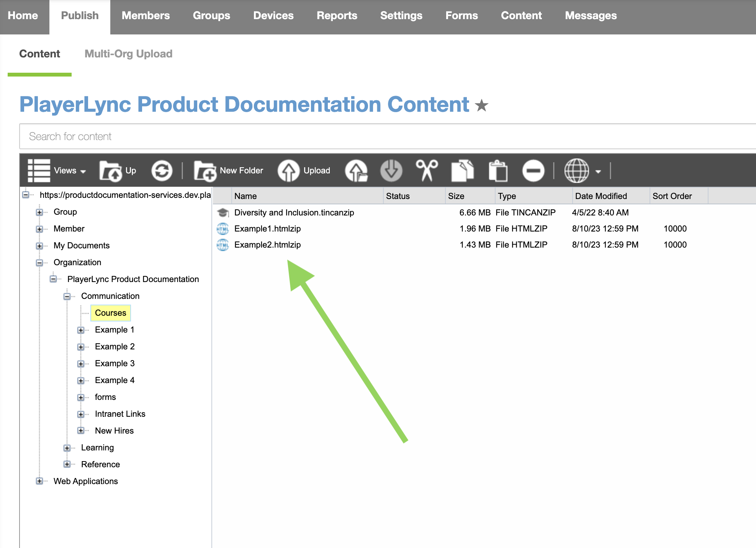Open the Views dropdown
This screenshot has width=756, height=548.
click(57, 171)
